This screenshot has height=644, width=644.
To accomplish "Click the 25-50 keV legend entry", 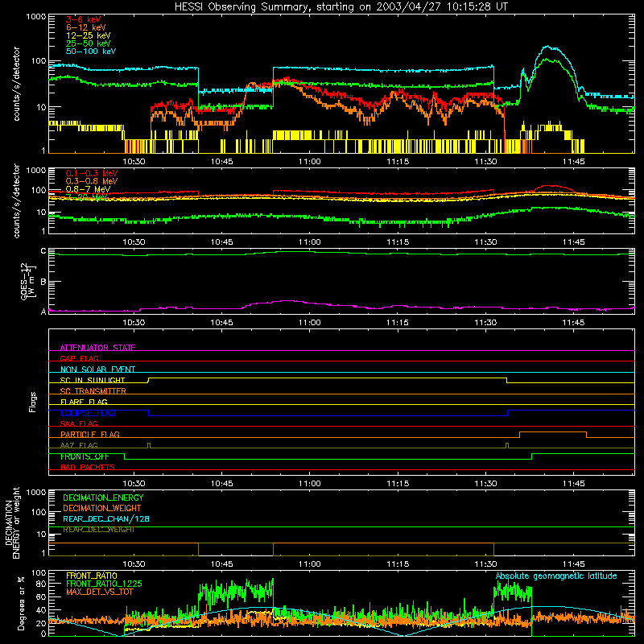I will (x=89, y=43).
